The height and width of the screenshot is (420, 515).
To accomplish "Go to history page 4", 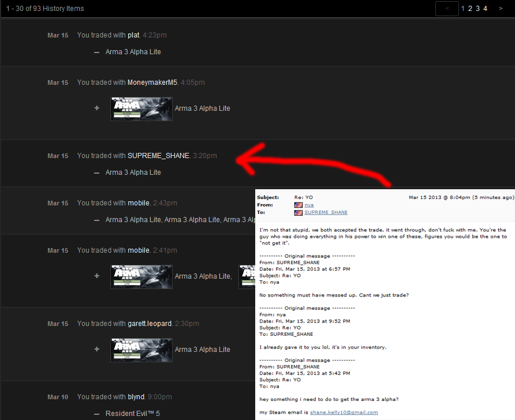I will tap(485, 9).
